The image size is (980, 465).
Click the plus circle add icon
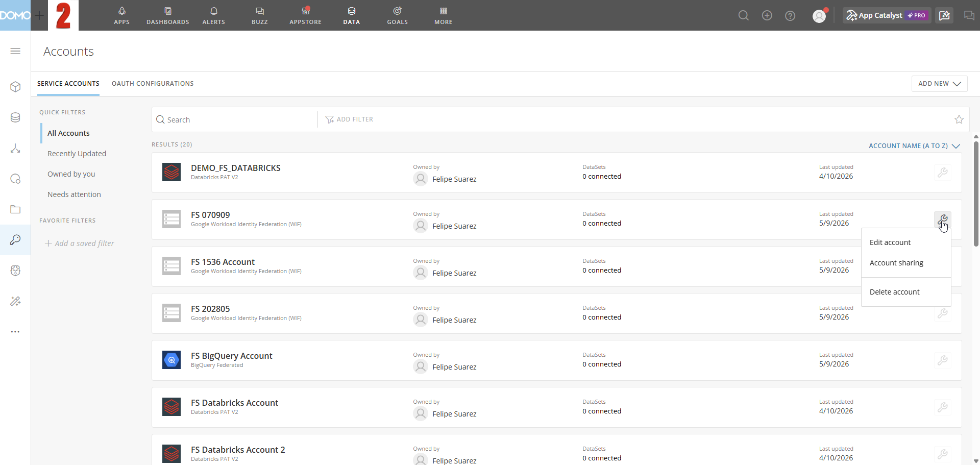(x=767, y=15)
